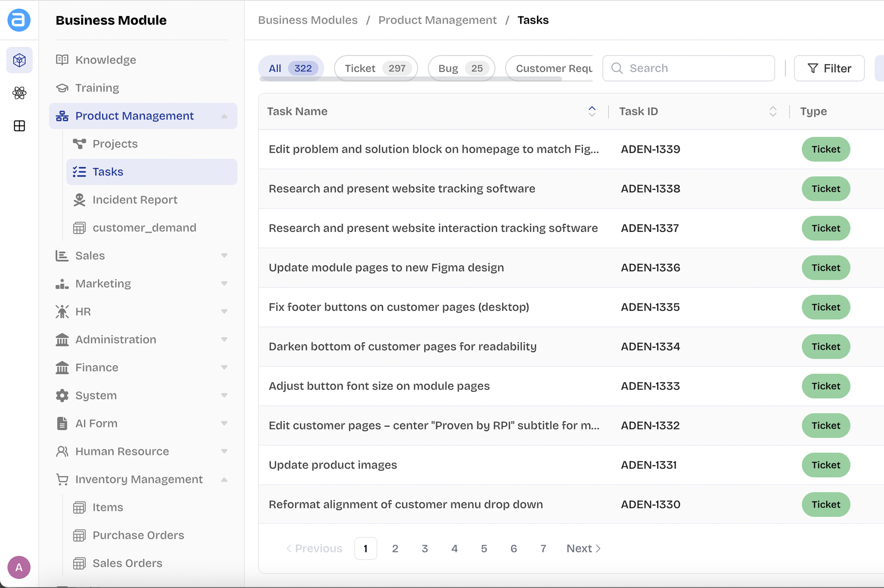
Task: Open the atom icon in left rail
Action: pos(19,93)
